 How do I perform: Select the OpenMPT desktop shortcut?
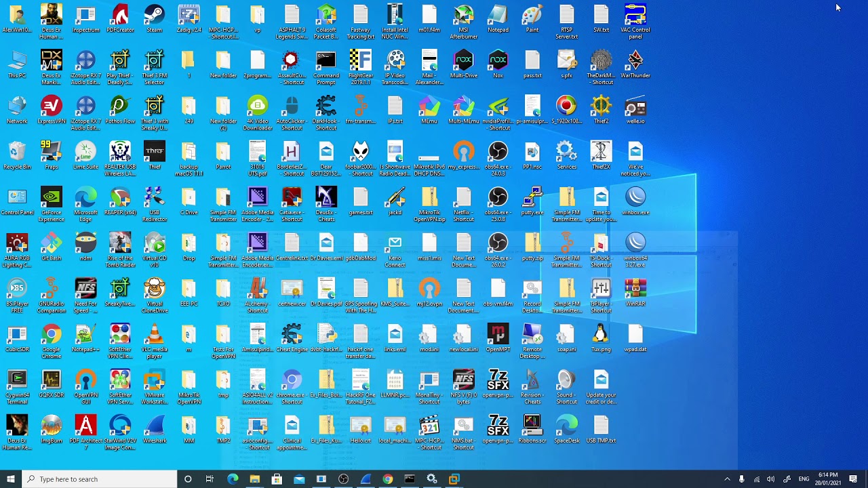pos(498,338)
